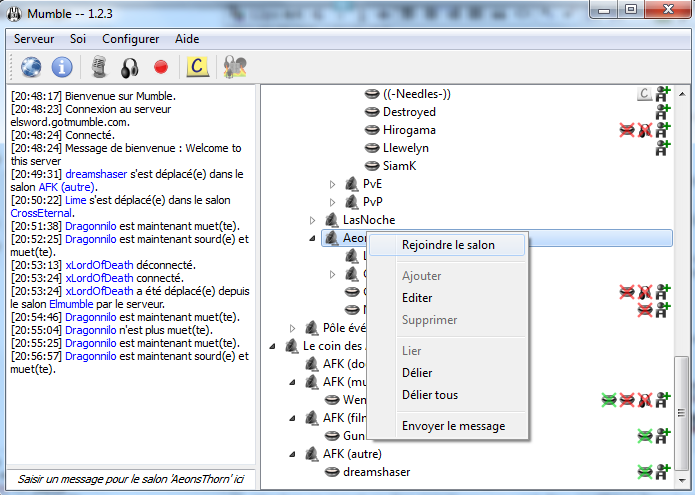Collapse the Le coin des channel
The width and height of the screenshot is (695, 495).
(273, 346)
